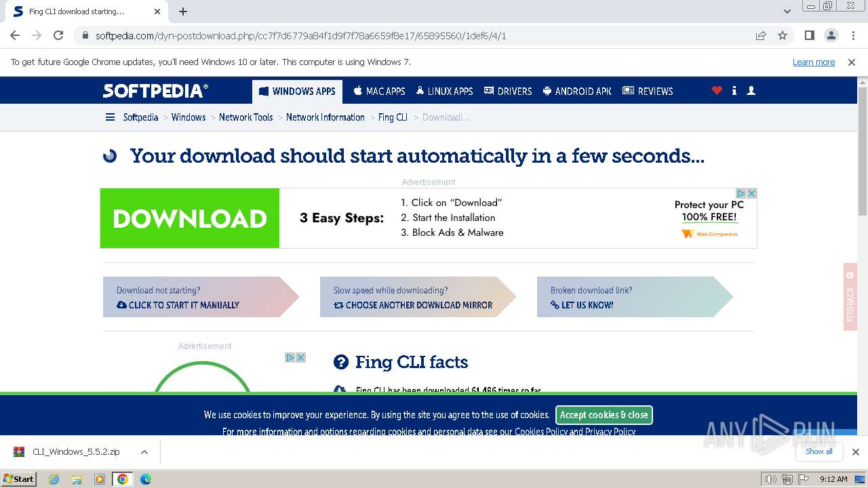
Task: Open Windows Media Player from taskbar
Action: pos(100,479)
